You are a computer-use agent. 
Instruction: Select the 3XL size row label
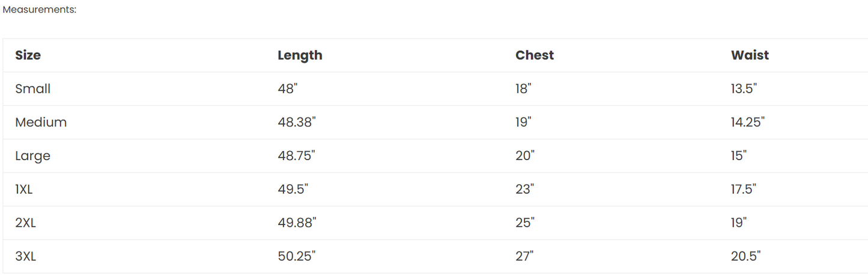click(x=26, y=256)
